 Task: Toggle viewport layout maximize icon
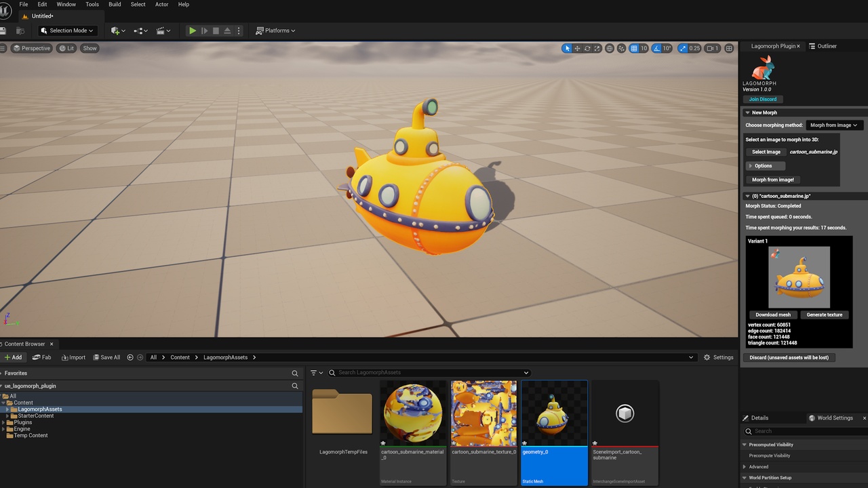click(x=729, y=48)
